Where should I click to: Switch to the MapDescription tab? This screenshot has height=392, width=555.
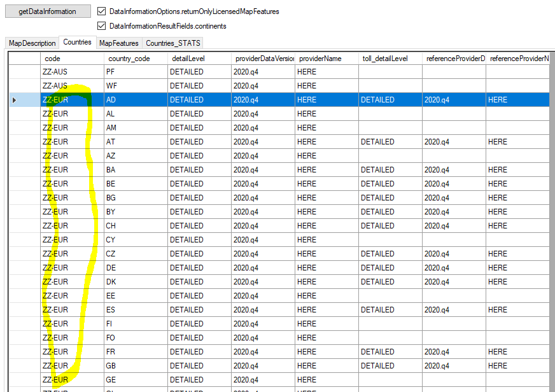pyautogui.click(x=32, y=43)
